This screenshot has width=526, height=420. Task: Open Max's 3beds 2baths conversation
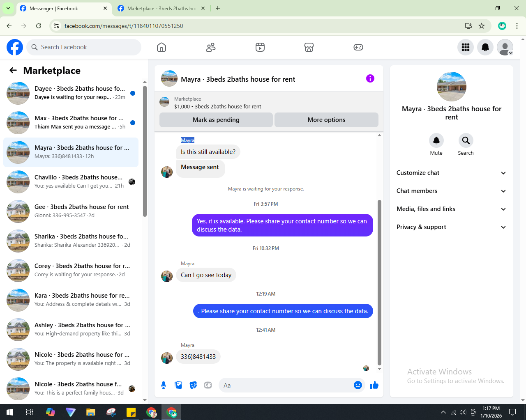71,123
